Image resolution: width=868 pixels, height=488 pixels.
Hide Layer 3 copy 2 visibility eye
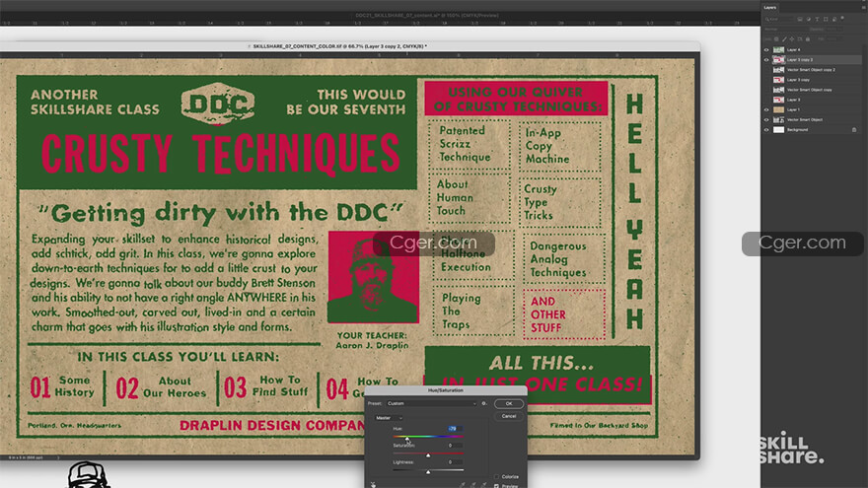pos(766,60)
